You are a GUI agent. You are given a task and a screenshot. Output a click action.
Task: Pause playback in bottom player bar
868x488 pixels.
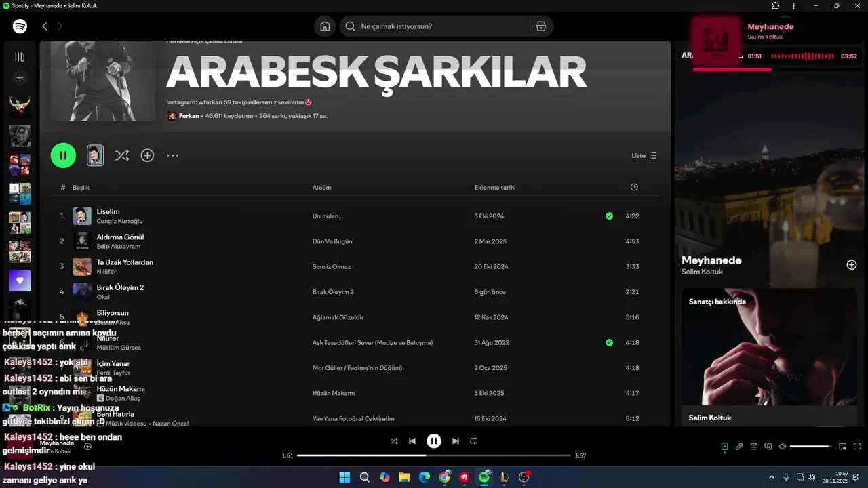pyautogui.click(x=434, y=441)
